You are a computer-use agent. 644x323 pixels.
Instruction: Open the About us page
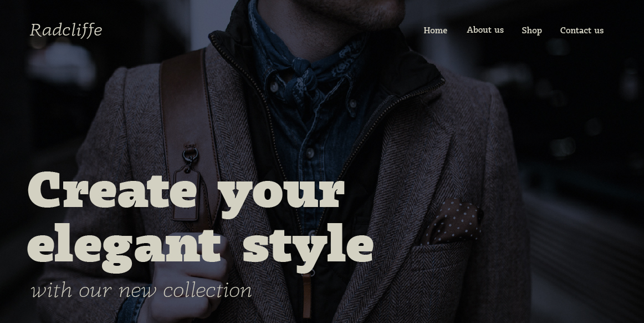coord(485,30)
